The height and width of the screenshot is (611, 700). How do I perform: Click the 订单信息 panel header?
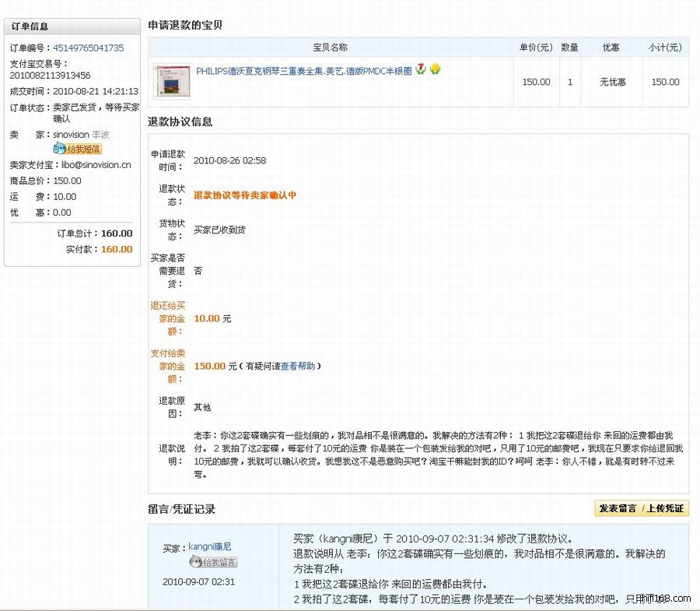coord(30,26)
